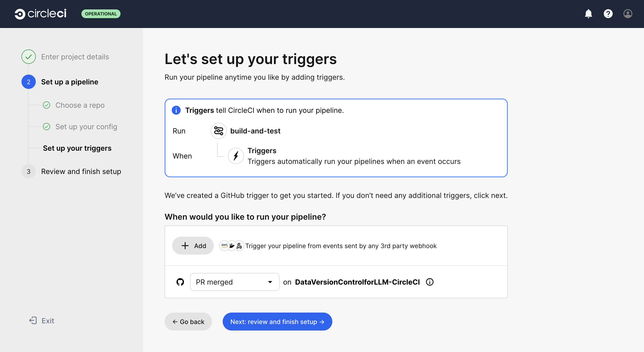This screenshot has height=352, width=644.
Task: Expand the Set up your config step
Action: point(86,127)
